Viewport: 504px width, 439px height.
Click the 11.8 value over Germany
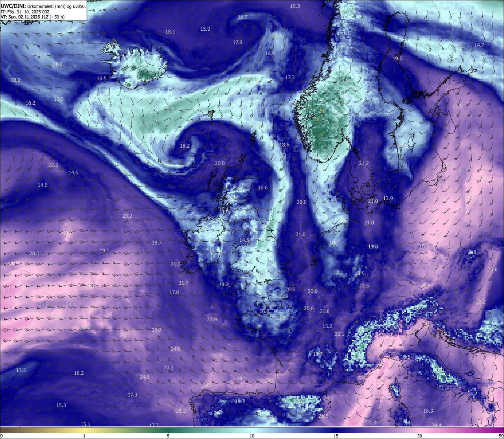pyautogui.click(x=373, y=246)
